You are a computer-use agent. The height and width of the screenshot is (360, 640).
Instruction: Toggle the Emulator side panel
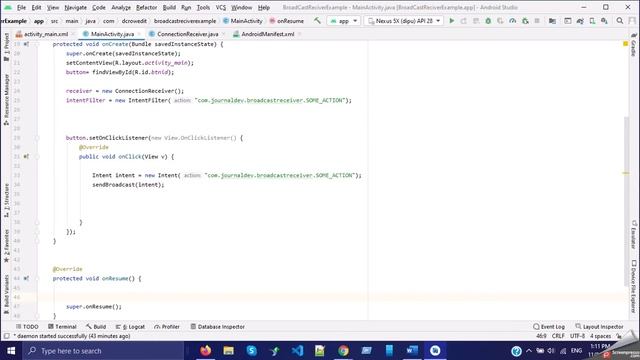coord(633,234)
